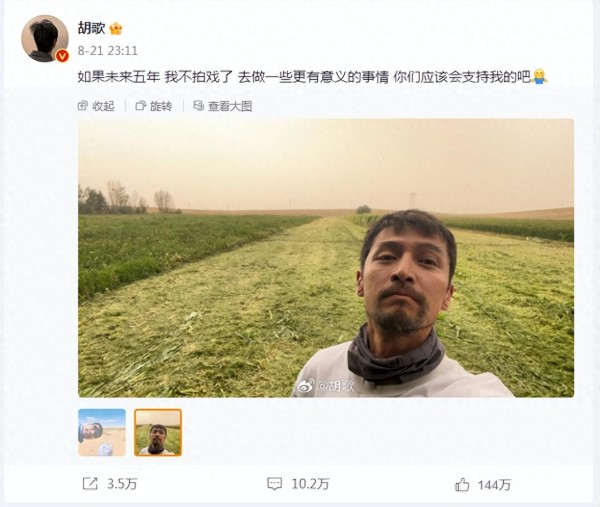Click the 8-21 23:11 timestamp

pos(108,51)
